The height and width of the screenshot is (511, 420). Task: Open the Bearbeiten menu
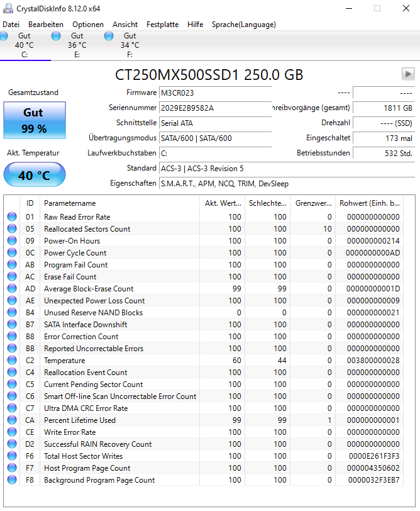pyautogui.click(x=46, y=25)
